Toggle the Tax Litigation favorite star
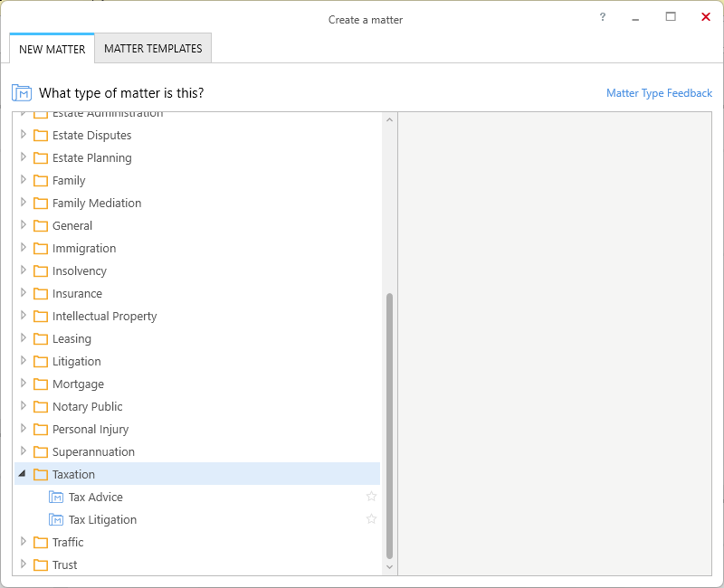This screenshot has height=588, width=724. tap(371, 519)
